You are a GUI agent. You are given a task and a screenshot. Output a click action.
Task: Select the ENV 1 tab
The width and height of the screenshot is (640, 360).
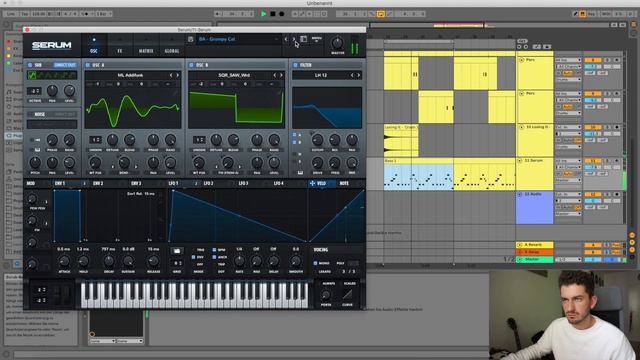coord(60,184)
